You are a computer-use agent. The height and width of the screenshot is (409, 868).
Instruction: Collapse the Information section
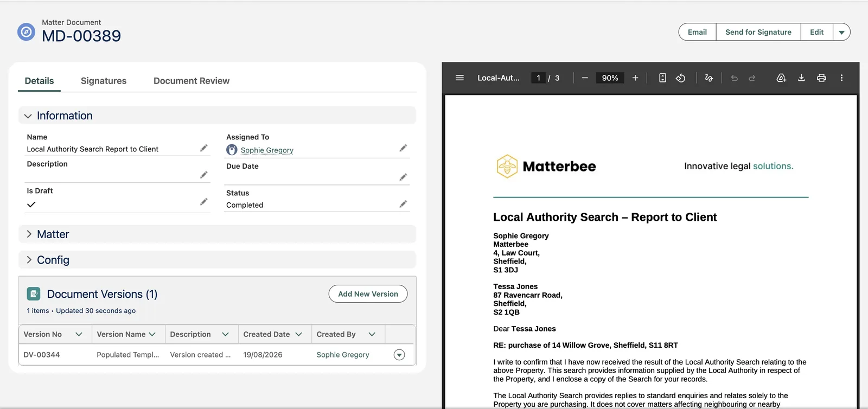coord(28,116)
